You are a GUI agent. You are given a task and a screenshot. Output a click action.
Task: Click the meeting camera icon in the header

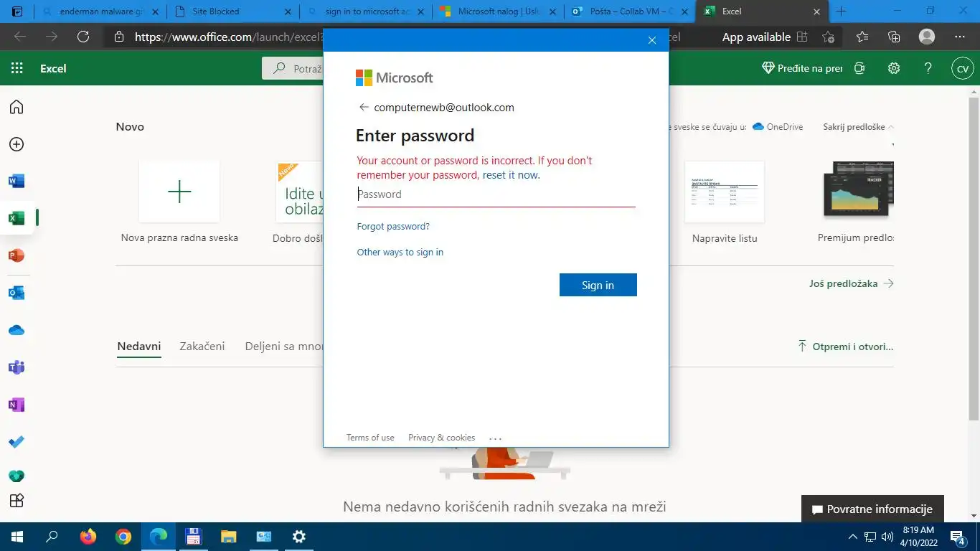point(859,68)
